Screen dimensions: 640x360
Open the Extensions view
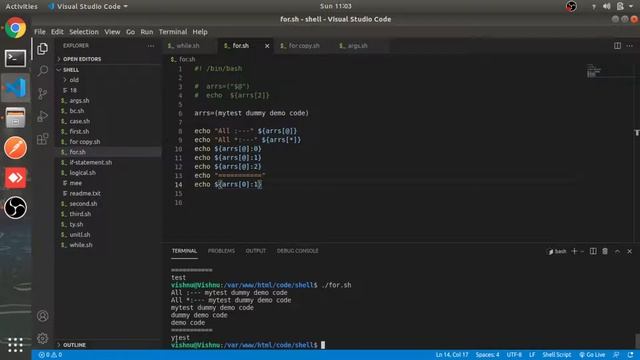42,139
